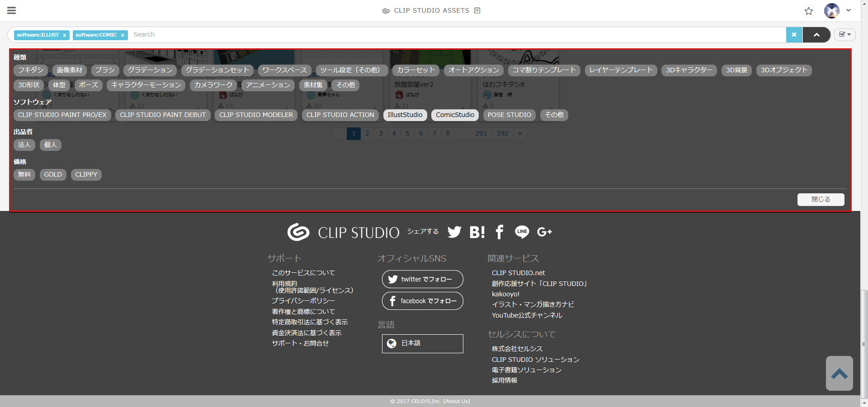This screenshot has height=407, width=868.
Task: Clear the search with the blue X button
Action: (x=794, y=35)
